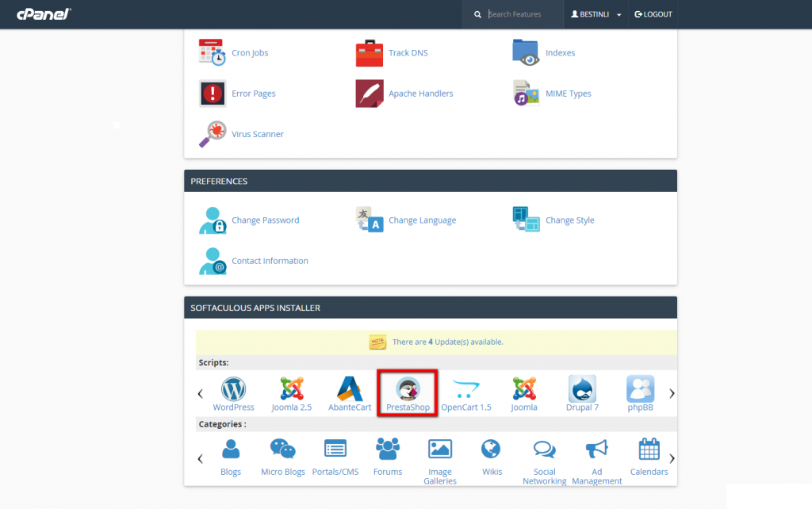Screen dimensions: 812x509
Task: Show previous scripts with left arrow
Action: click(x=201, y=393)
